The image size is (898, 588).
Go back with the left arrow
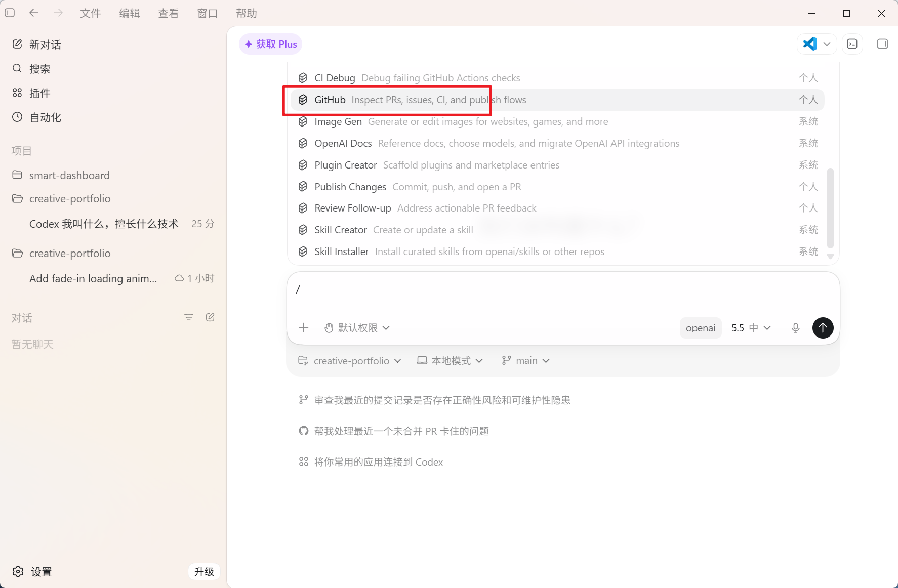(x=34, y=13)
